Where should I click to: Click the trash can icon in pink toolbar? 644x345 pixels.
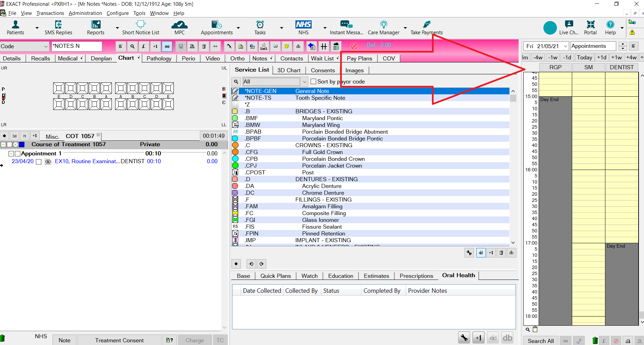click(204, 46)
